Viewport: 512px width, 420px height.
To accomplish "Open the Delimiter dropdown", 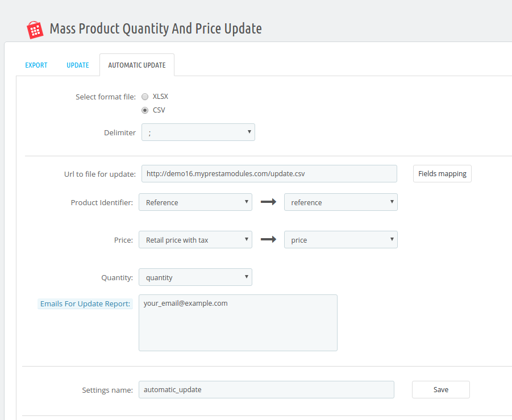I will click(198, 132).
